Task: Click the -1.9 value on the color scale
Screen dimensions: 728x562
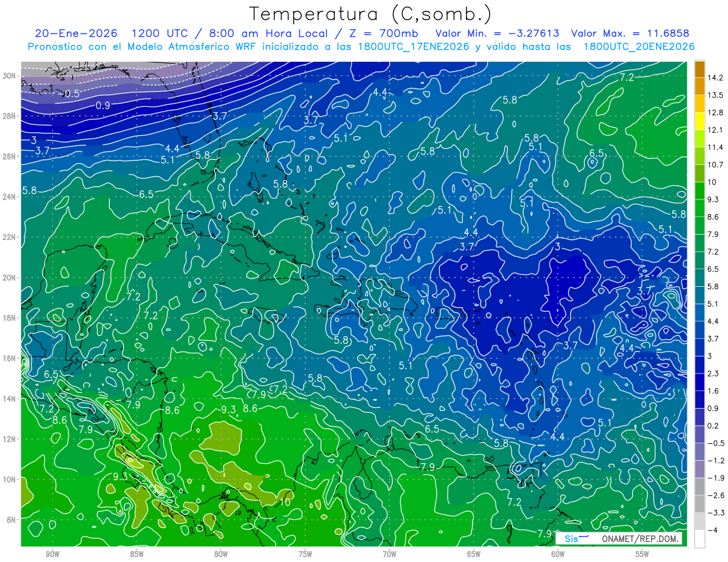Action: (x=715, y=478)
